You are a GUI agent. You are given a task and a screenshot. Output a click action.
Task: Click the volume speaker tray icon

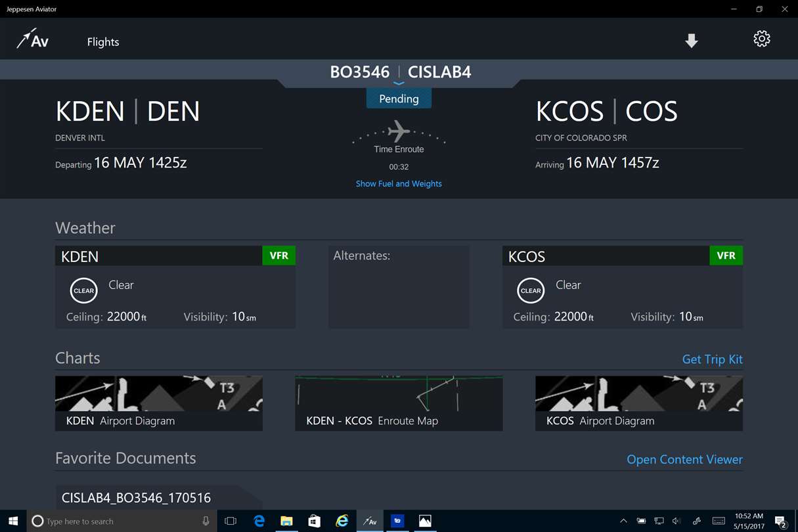(x=676, y=521)
